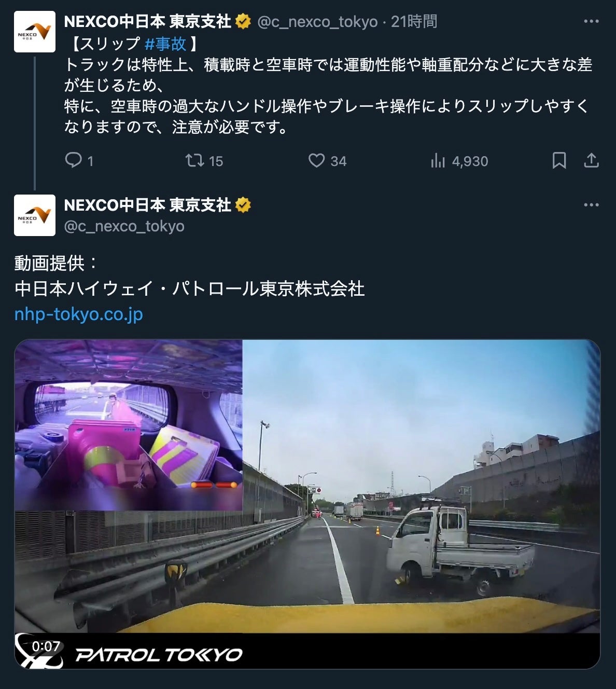Click the @c_nexco_tokyo handle in first tweet
Image resolution: width=616 pixels, height=689 pixels.
(x=317, y=22)
